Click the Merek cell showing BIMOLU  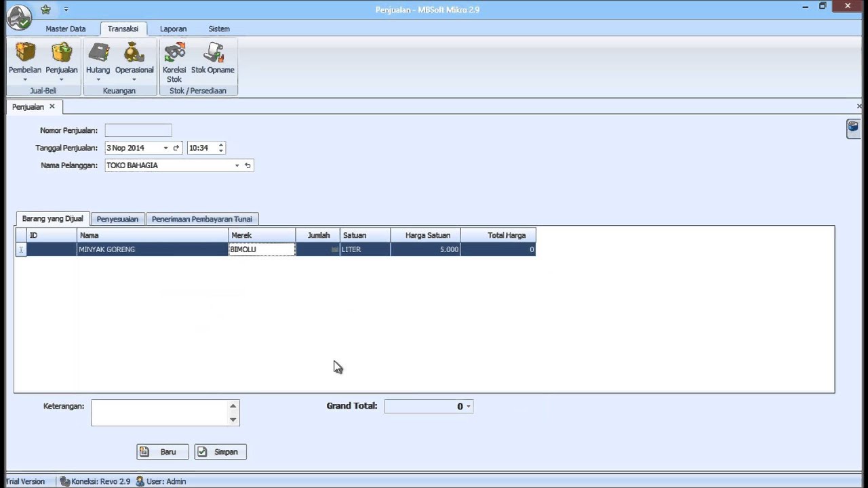262,249
